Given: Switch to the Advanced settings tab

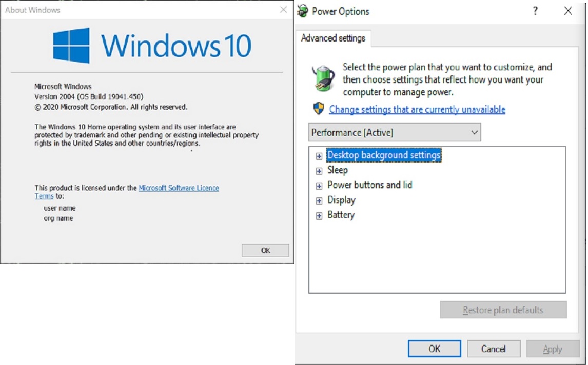Looking at the screenshot, I should click(333, 38).
